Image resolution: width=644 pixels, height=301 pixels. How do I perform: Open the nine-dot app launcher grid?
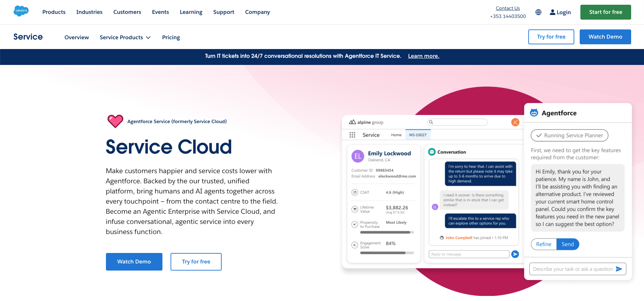click(x=352, y=135)
